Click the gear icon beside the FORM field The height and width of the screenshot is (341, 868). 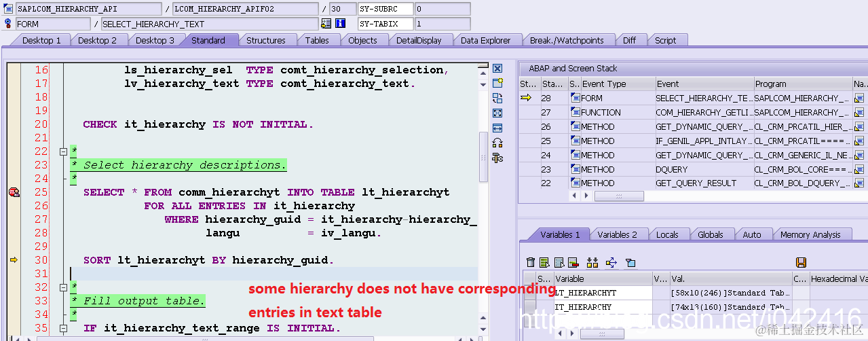(8, 24)
